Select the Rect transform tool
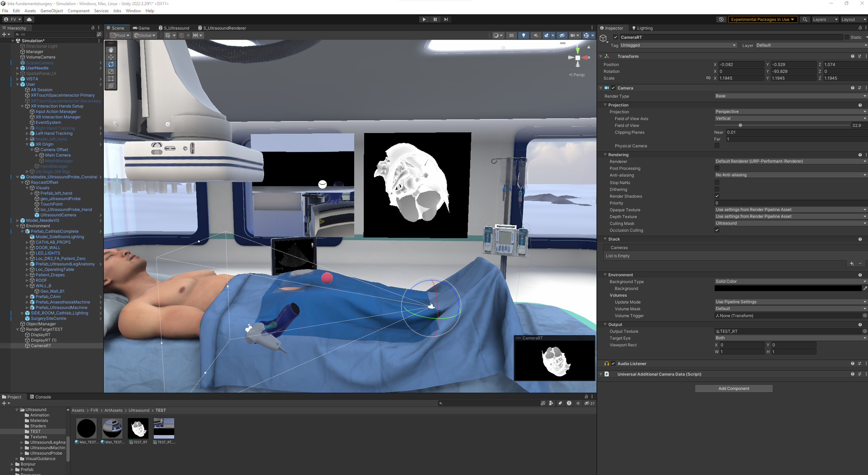Screen dimensions: 868x475 pos(111,79)
